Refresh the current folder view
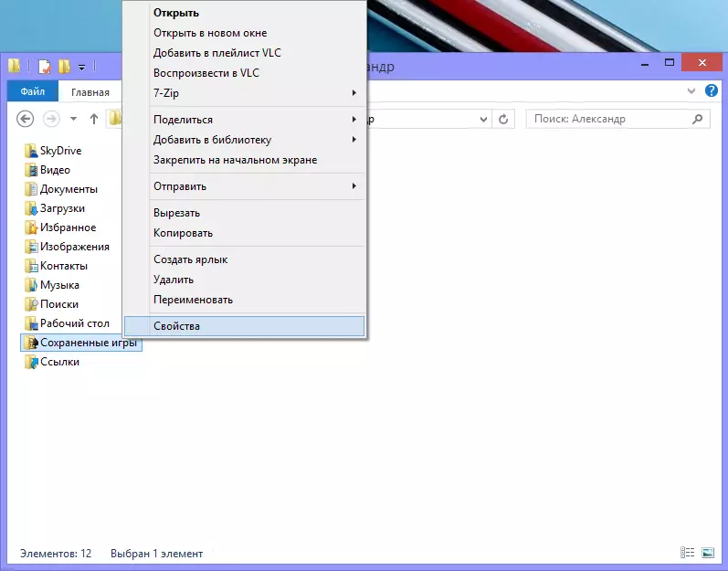Screen dimensions: 728x571 tap(503, 120)
